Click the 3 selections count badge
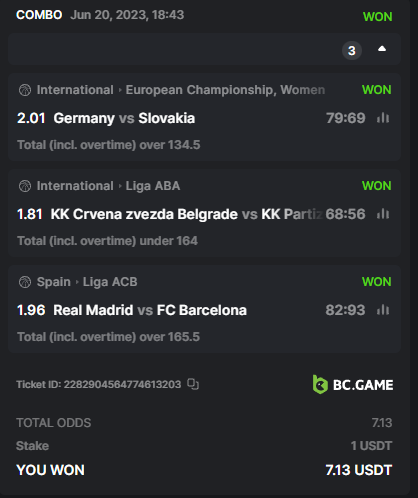Image resolution: width=418 pixels, height=498 pixels. pyautogui.click(x=352, y=51)
